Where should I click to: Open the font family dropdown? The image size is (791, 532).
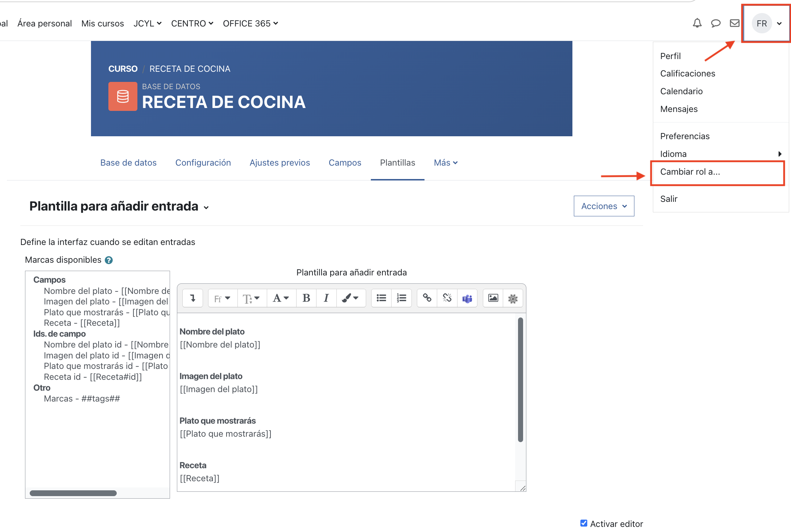[x=223, y=298]
